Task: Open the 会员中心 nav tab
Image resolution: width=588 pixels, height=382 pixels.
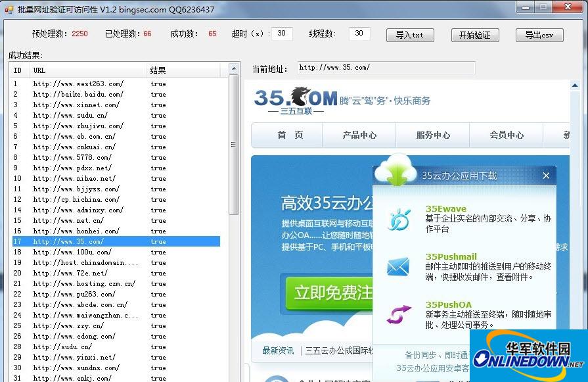Action: point(507,135)
